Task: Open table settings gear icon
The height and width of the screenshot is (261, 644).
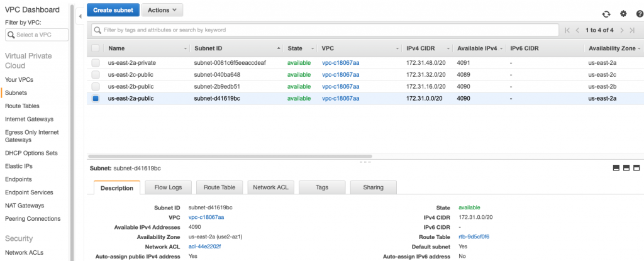Action: tap(623, 14)
